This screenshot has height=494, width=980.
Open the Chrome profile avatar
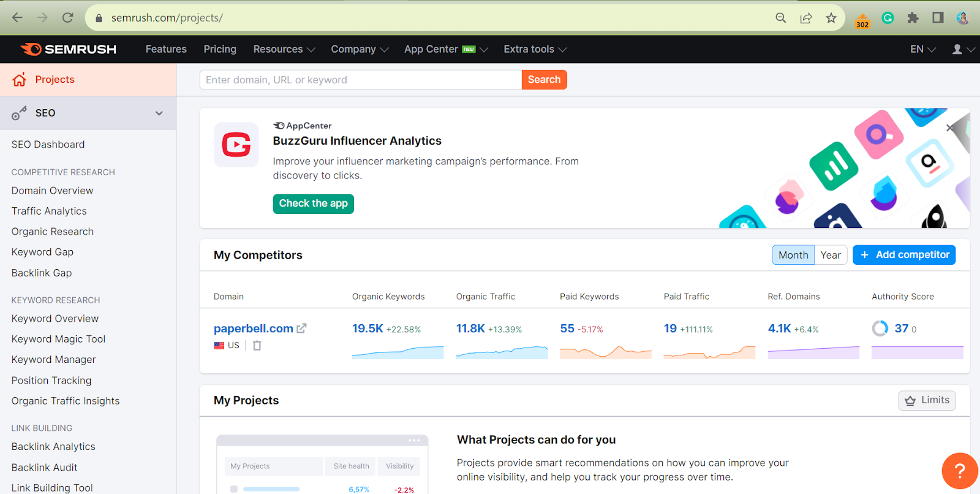pyautogui.click(x=963, y=18)
